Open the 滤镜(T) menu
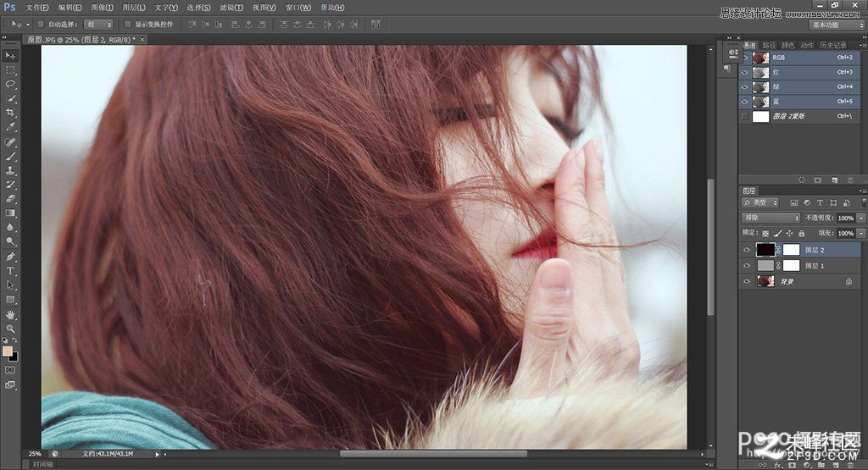The width and height of the screenshot is (868, 470). point(231,7)
